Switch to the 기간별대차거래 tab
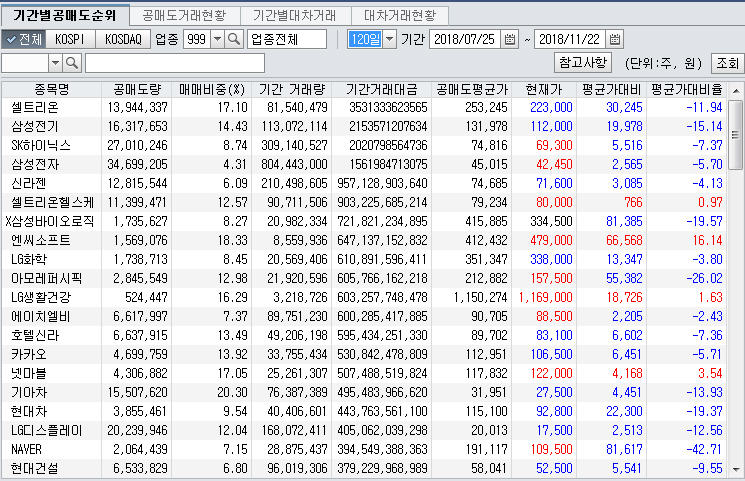This screenshot has height=481, width=745. click(295, 15)
